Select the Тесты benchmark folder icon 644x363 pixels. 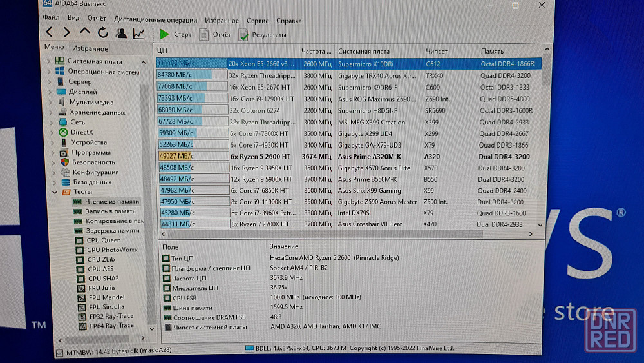click(x=66, y=191)
